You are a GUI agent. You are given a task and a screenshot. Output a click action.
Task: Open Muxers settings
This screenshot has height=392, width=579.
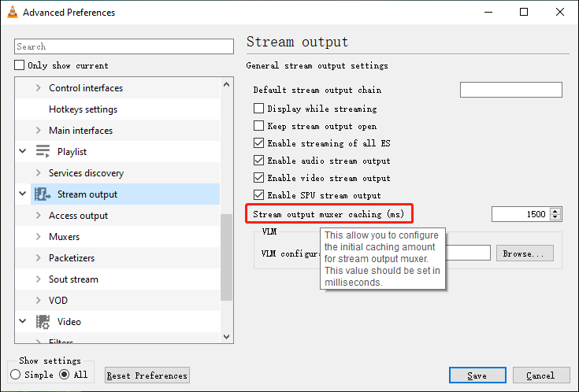coord(65,237)
